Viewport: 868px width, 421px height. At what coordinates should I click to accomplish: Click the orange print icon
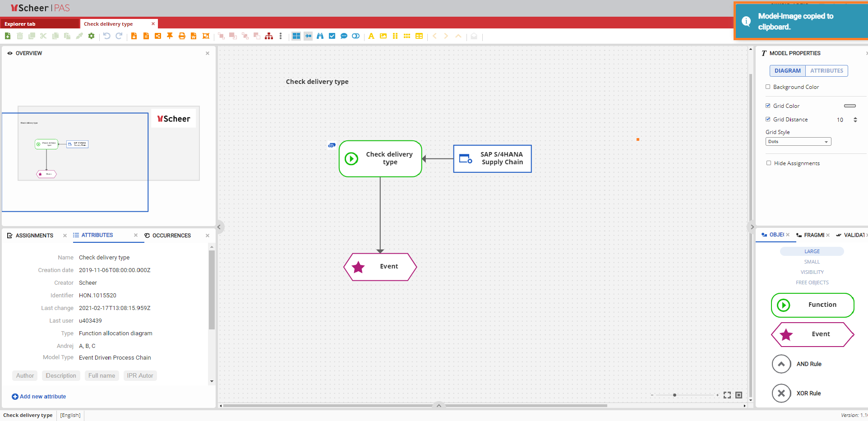click(x=182, y=36)
